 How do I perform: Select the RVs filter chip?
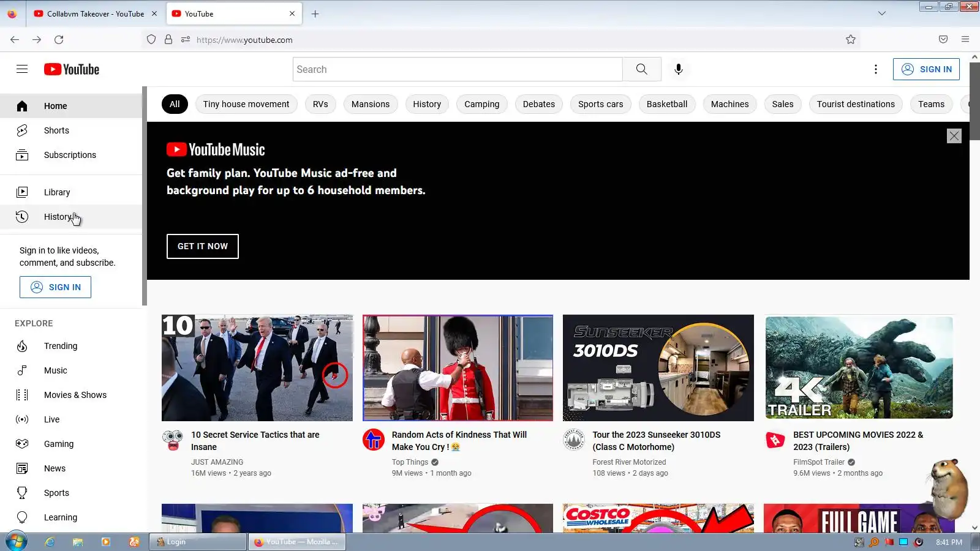tap(320, 104)
